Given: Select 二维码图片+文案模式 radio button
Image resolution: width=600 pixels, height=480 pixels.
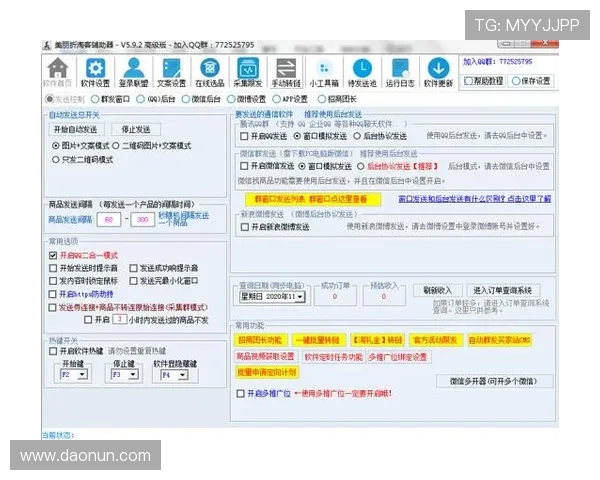Looking at the screenshot, I should [116, 146].
